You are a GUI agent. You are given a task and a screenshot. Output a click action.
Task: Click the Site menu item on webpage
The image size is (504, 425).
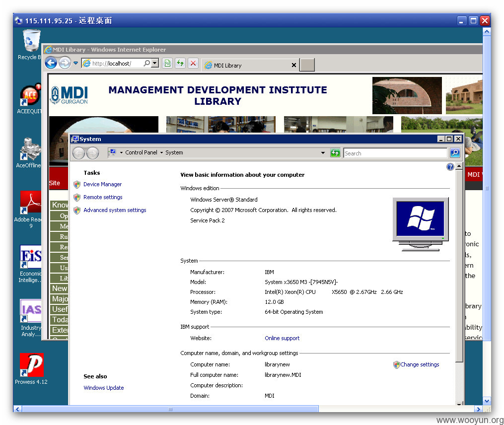tap(54, 183)
